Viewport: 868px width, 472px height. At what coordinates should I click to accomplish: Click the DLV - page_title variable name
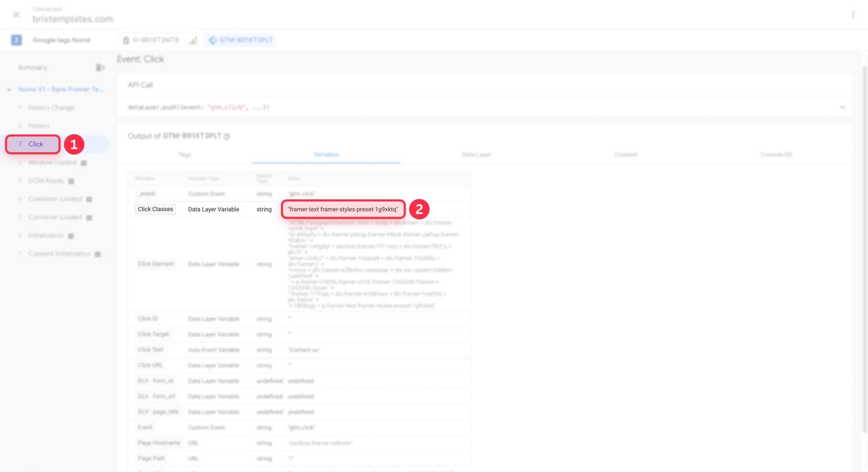(158, 411)
